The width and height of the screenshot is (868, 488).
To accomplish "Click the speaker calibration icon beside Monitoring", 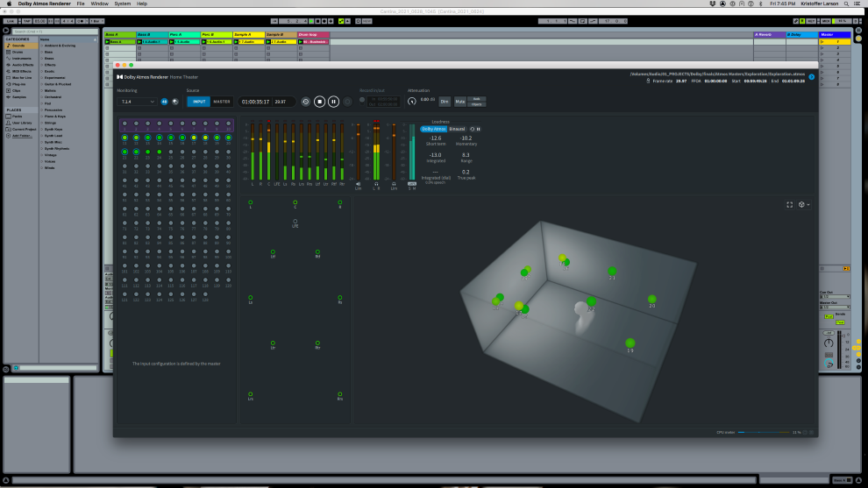I will coord(175,102).
